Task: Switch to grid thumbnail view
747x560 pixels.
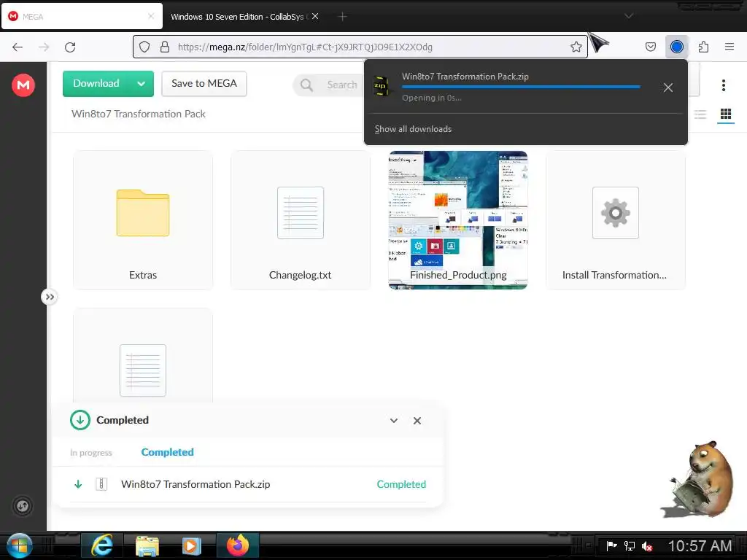Action: coord(726,114)
